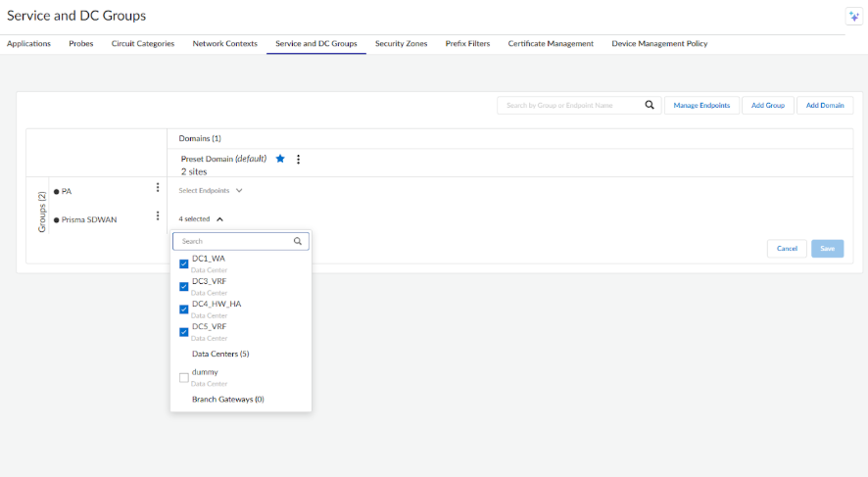868x477 pixels.
Task: Click magnifier icon in endpoint dropdown search
Action: pos(298,240)
